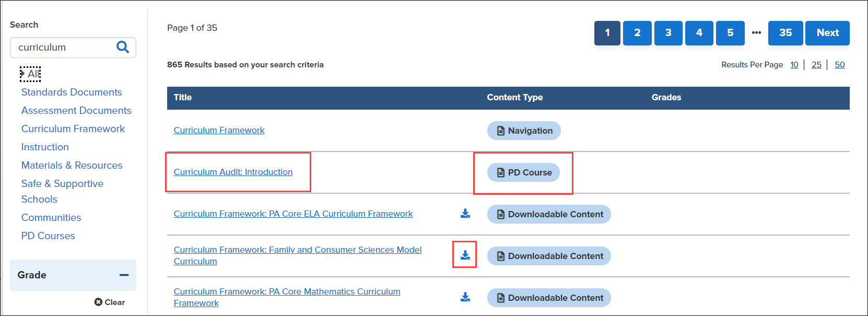Show 25 results per page

pyautogui.click(x=816, y=65)
